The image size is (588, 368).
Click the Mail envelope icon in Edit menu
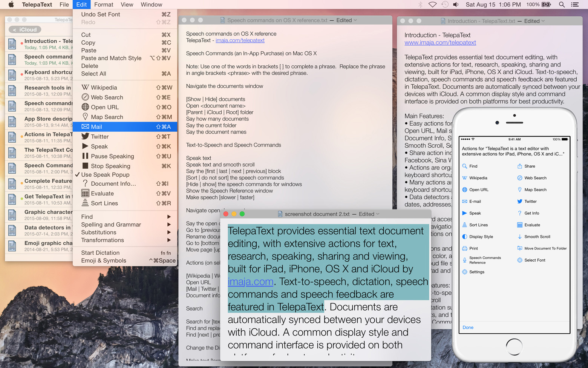pos(86,127)
